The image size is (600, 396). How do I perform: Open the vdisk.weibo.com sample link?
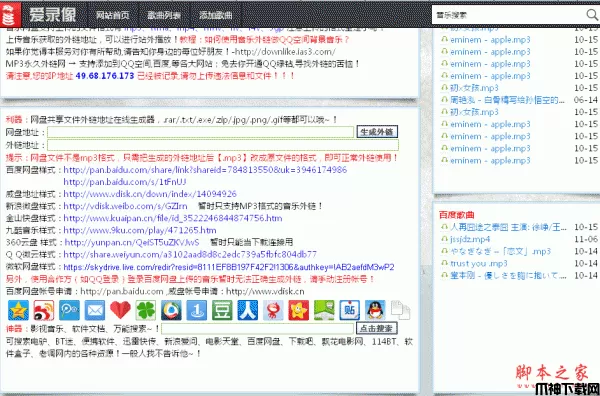(126, 206)
